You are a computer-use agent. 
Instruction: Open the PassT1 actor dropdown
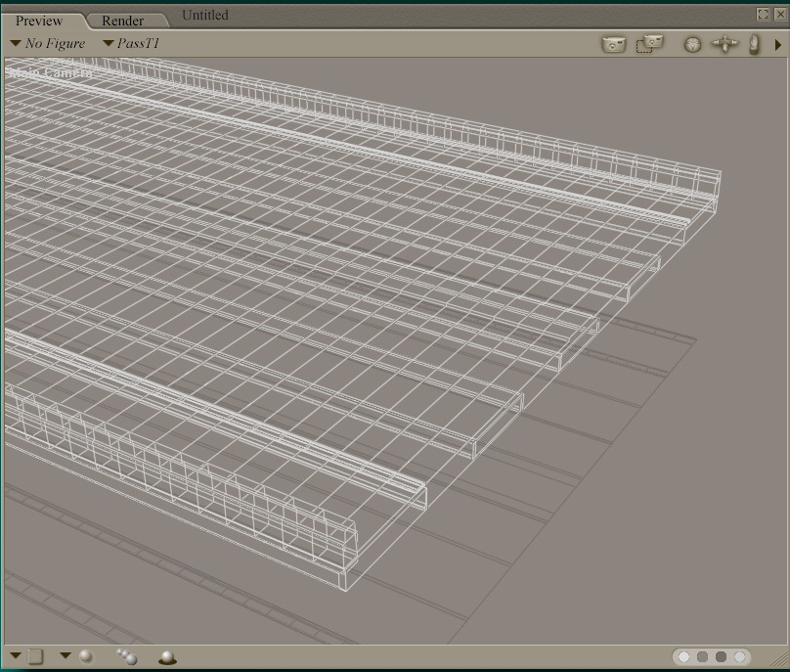tap(131, 43)
